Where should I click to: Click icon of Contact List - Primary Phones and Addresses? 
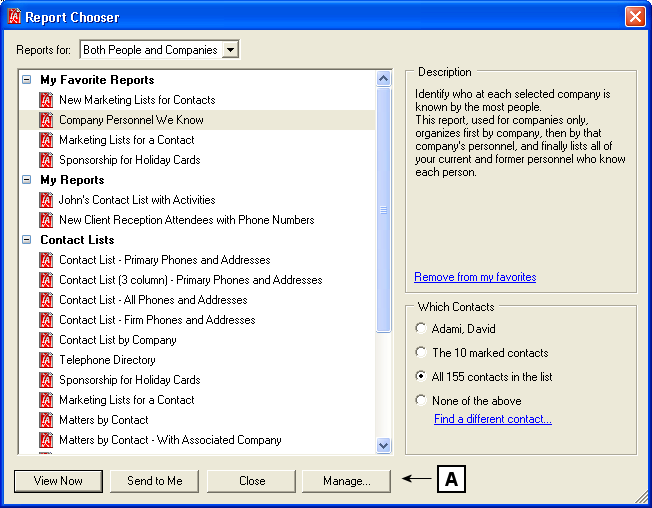(x=46, y=260)
